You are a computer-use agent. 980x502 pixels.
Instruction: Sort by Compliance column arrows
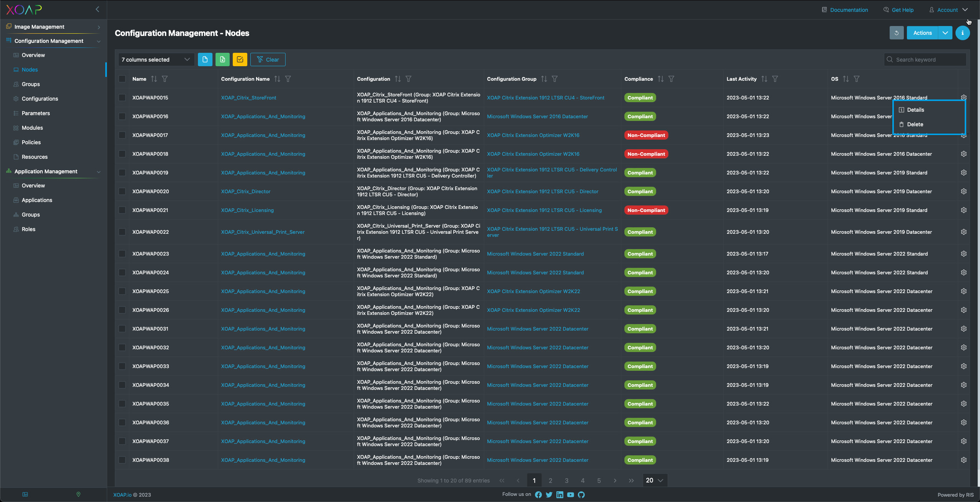click(x=661, y=79)
